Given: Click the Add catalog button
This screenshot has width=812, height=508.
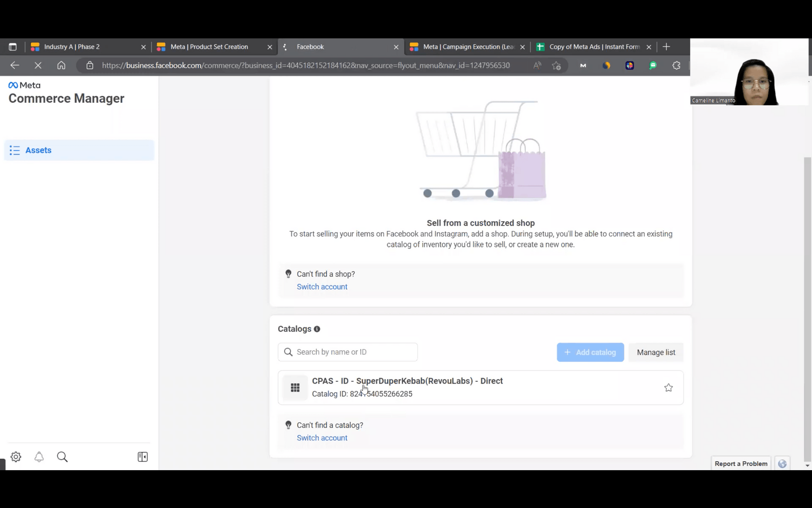Looking at the screenshot, I should click(x=590, y=352).
